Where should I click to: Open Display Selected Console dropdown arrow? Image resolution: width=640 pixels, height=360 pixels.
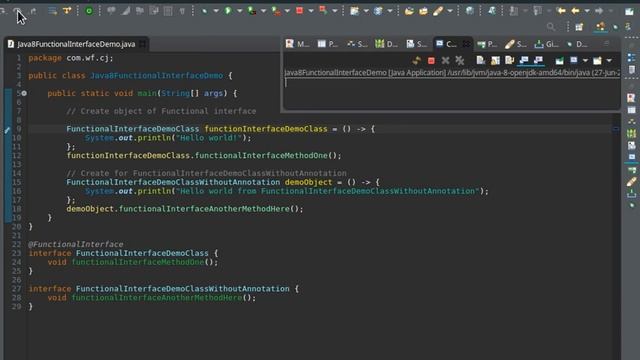point(585,61)
